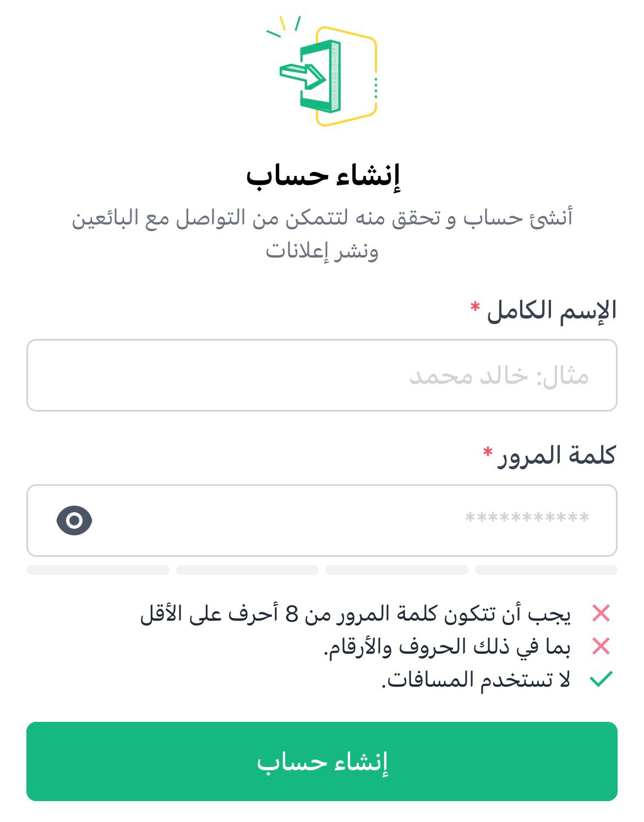This screenshot has height=822, width=644.
Task: Click red X beside the 8-character rule
Action: click(x=601, y=613)
